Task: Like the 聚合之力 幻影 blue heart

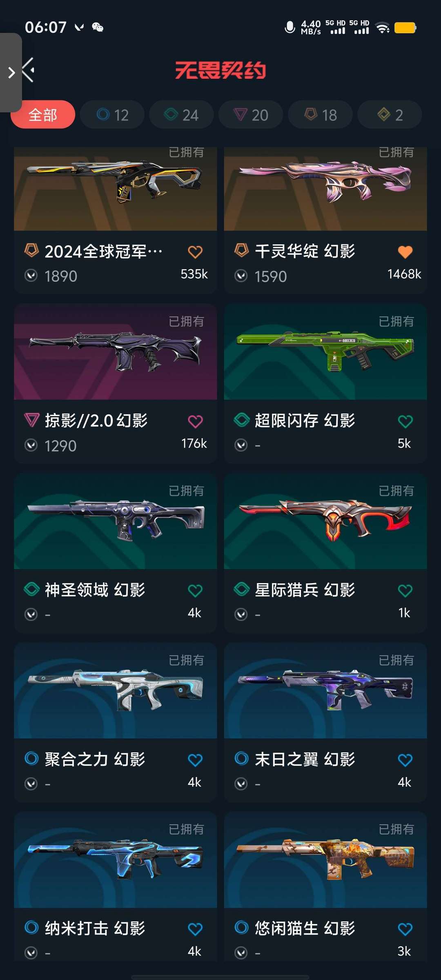Action: tap(195, 760)
